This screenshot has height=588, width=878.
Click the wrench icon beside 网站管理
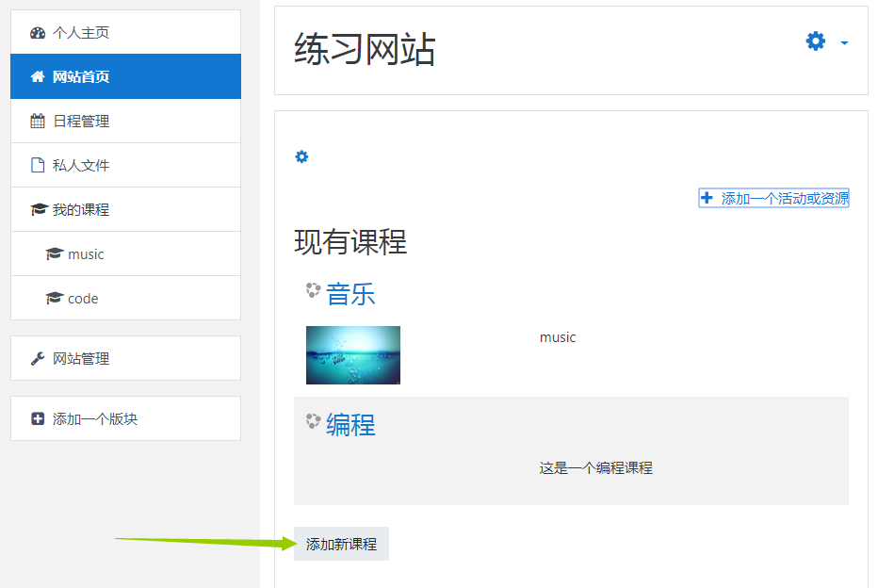pos(38,359)
